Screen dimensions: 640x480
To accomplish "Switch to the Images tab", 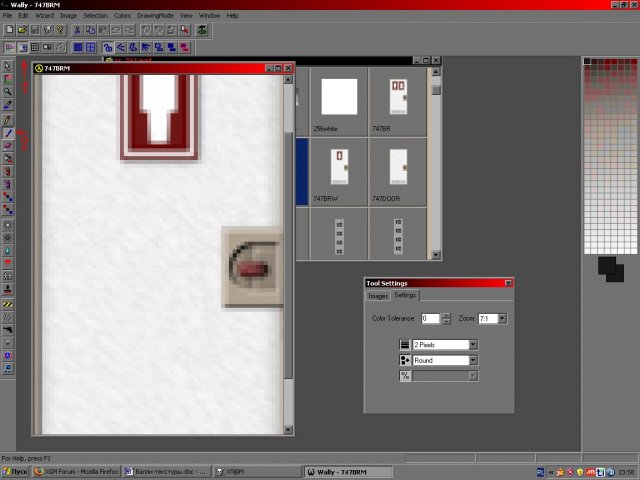I will pyautogui.click(x=378, y=296).
